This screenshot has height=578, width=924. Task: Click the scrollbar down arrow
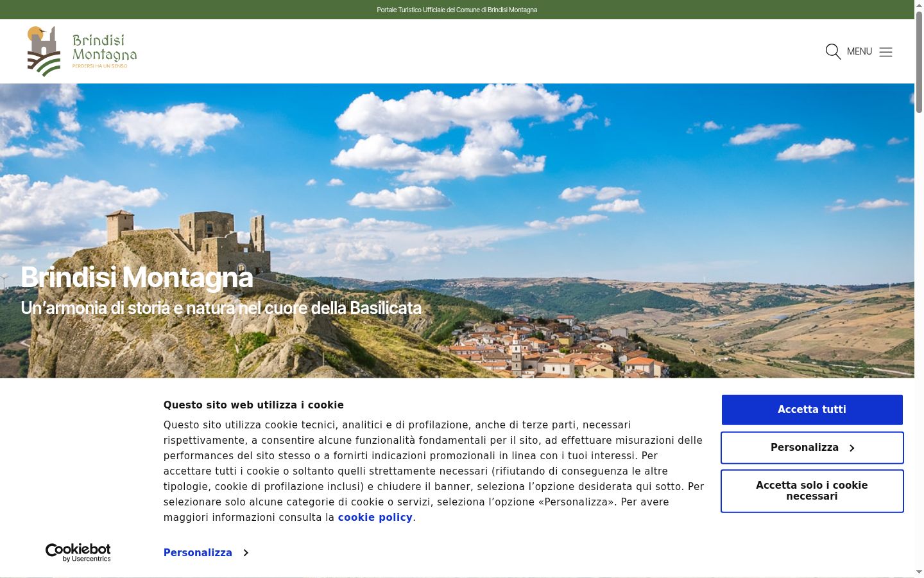tap(919, 572)
